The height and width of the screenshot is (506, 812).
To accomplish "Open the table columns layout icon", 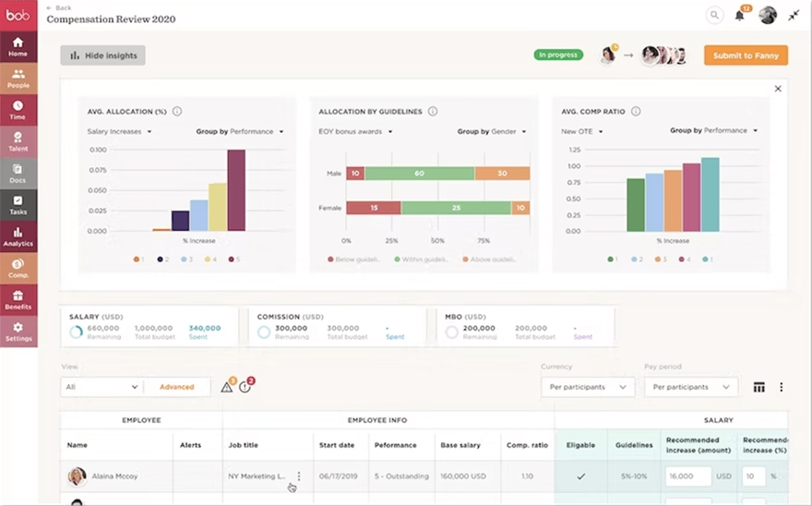I will click(x=759, y=387).
